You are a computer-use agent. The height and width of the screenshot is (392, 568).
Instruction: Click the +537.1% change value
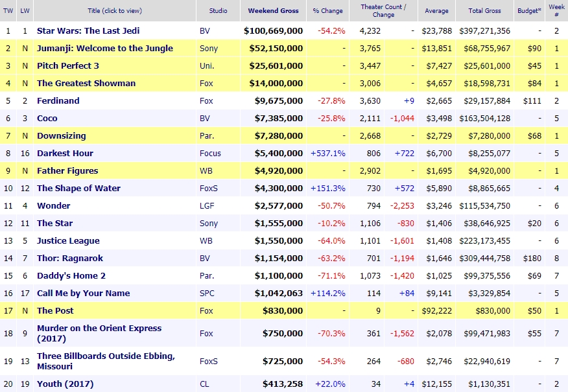tap(328, 153)
